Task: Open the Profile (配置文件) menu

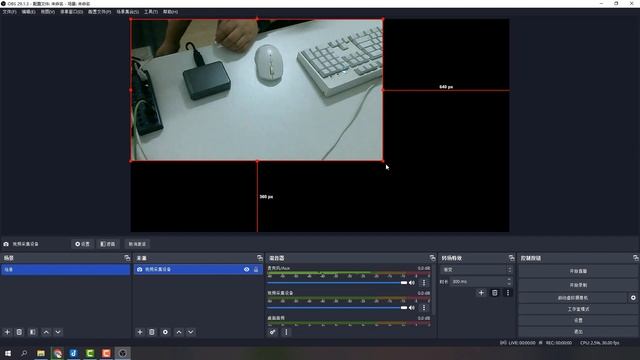Action: pyautogui.click(x=99, y=12)
